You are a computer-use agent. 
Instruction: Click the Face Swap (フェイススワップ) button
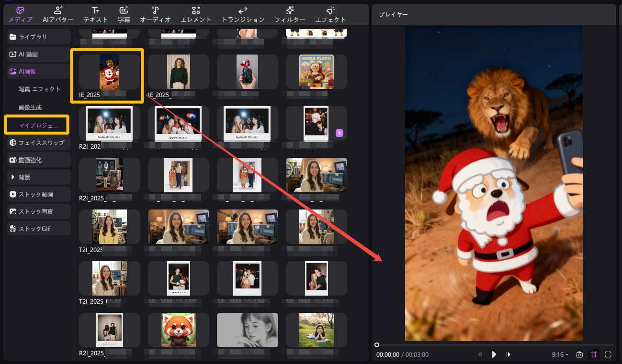[39, 143]
